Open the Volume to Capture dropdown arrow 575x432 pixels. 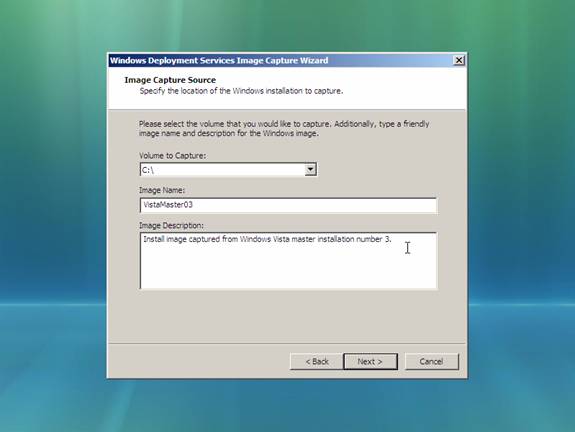pyautogui.click(x=310, y=169)
